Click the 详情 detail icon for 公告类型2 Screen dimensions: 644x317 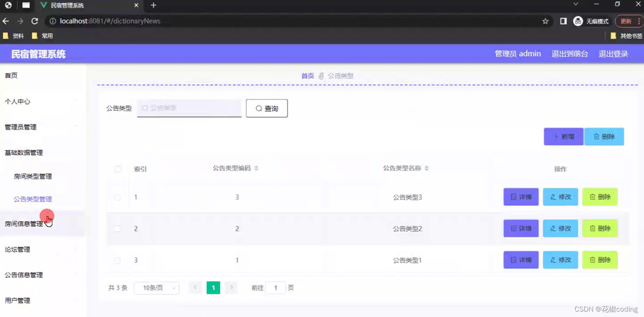[x=515, y=229]
